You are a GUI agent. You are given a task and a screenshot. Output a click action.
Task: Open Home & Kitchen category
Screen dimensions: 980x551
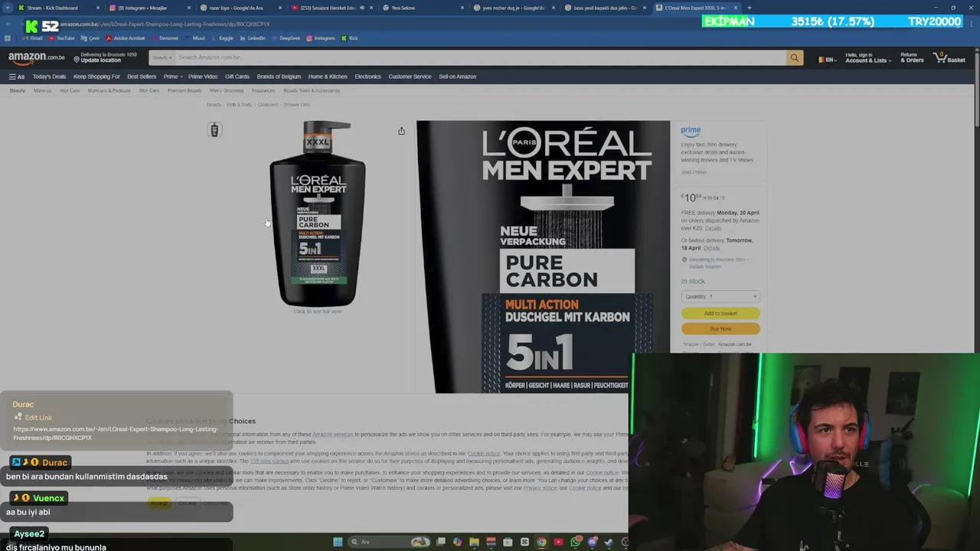[x=328, y=77]
